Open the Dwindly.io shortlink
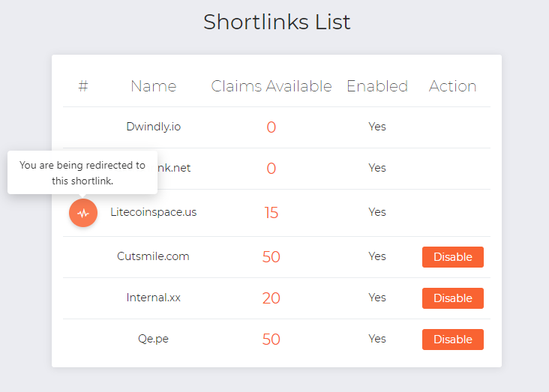 click(x=153, y=127)
